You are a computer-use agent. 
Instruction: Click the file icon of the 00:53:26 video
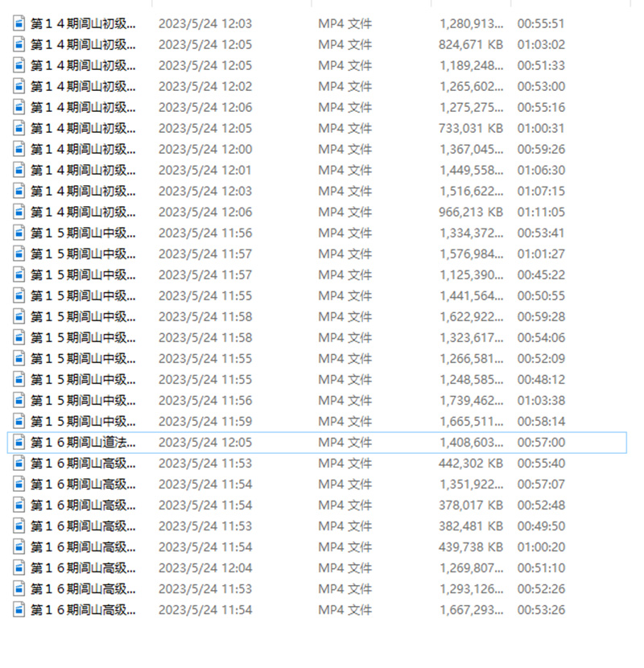19,609
